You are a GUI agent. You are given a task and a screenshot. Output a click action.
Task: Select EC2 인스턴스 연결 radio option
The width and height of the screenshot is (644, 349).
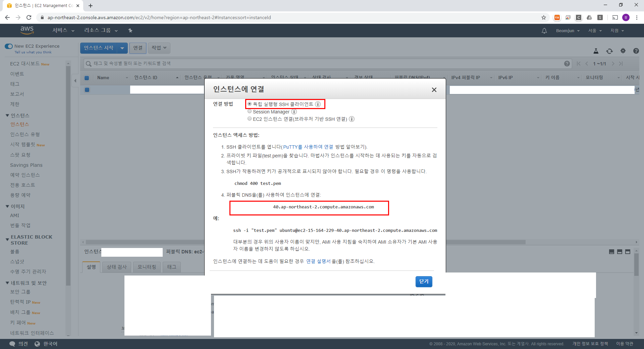(x=250, y=119)
